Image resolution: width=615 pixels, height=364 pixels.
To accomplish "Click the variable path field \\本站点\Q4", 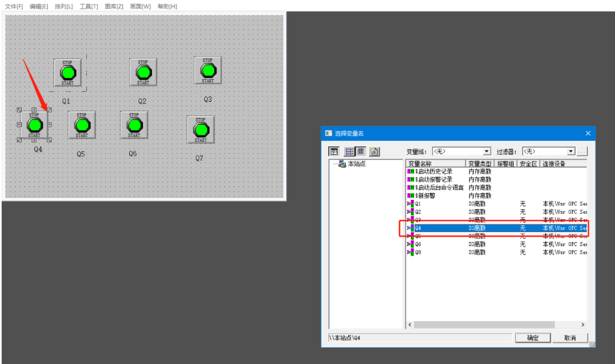I will point(420,338).
